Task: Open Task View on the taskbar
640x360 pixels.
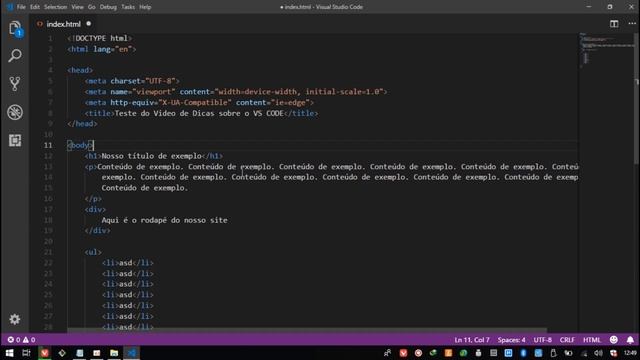Action: (x=27, y=353)
